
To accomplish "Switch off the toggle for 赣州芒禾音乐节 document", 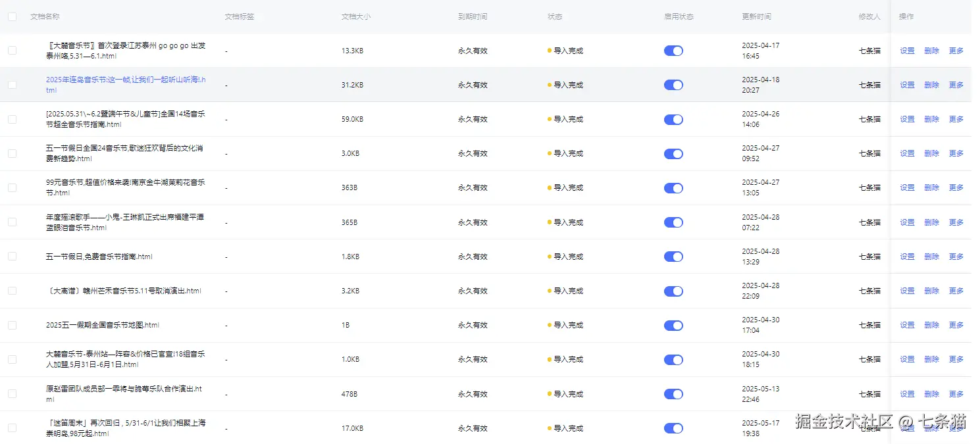I will click(673, 291).
